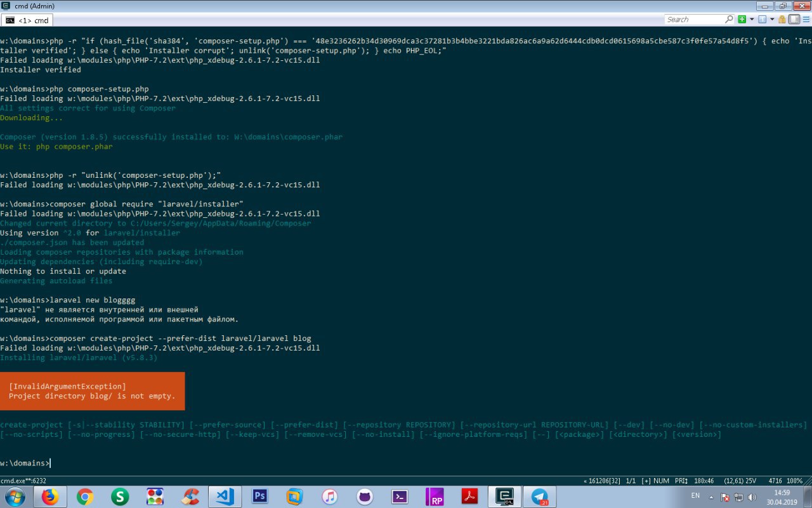Click 'Project directory blog/ is not empty.' text
Viewport: 812px width, 508px height.
[92, 396]
